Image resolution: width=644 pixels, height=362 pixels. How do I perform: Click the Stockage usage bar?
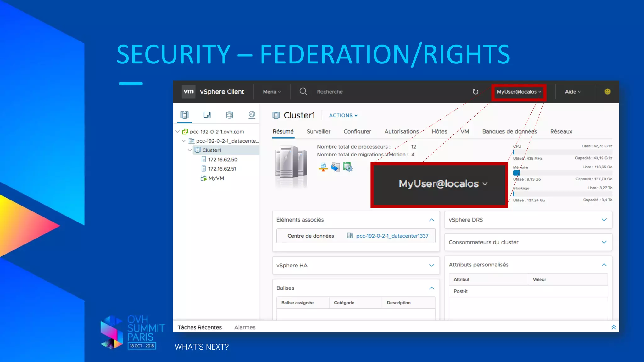click(x=563, y=194)
